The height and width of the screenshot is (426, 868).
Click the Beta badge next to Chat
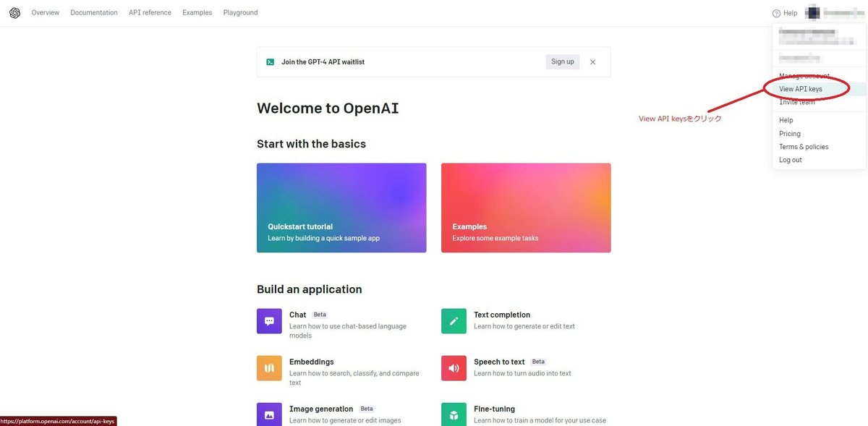(320, 315)
